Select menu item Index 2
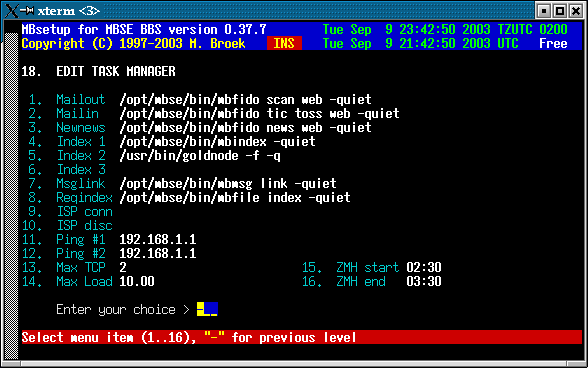 coord(67,156)
